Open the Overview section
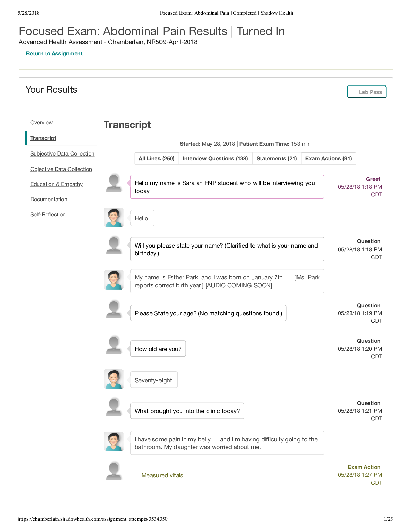 pos(41,123)
